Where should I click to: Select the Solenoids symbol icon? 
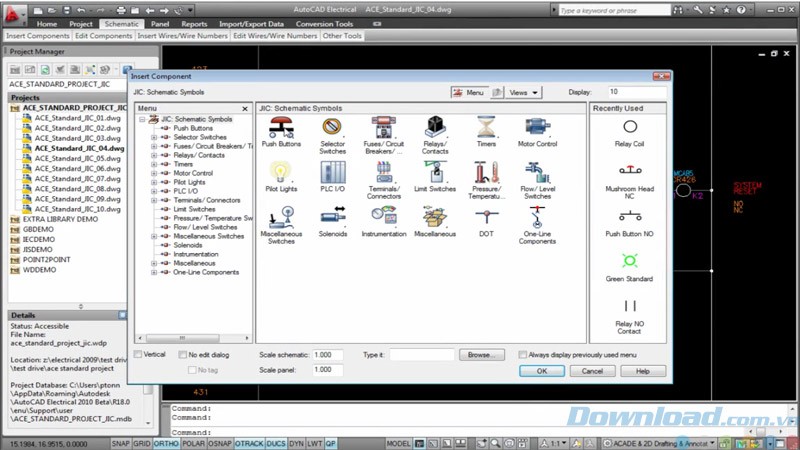click(332, 216)
